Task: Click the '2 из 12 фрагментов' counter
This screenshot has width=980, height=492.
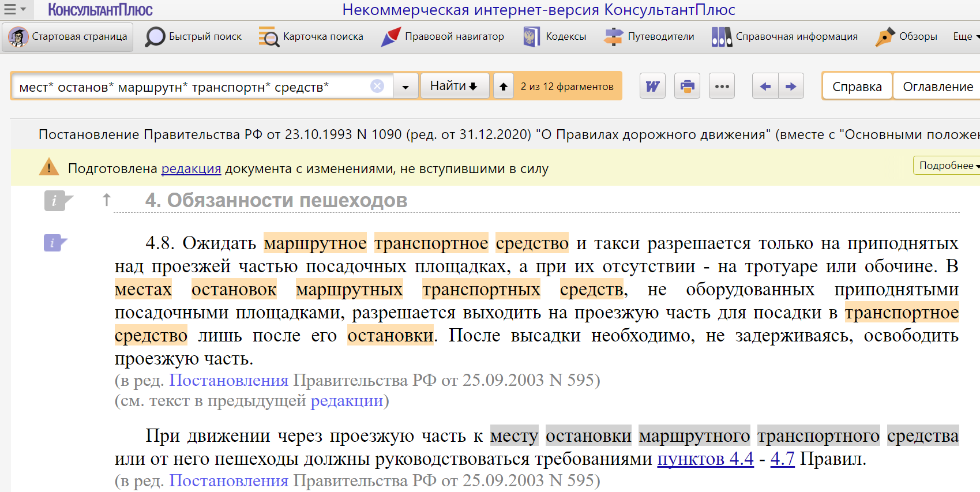Action: pyautogui.click(x=567, y=87)
